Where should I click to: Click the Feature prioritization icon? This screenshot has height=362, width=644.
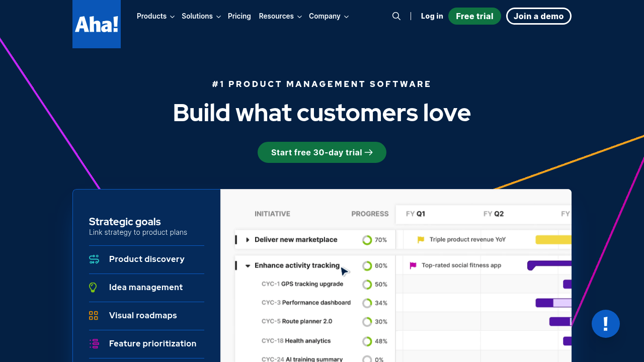(94, 344)
